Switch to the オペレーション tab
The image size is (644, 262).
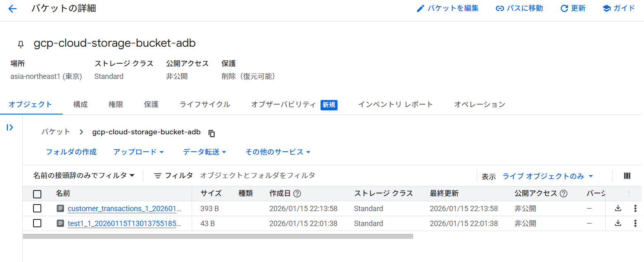[x=480, y=105]
